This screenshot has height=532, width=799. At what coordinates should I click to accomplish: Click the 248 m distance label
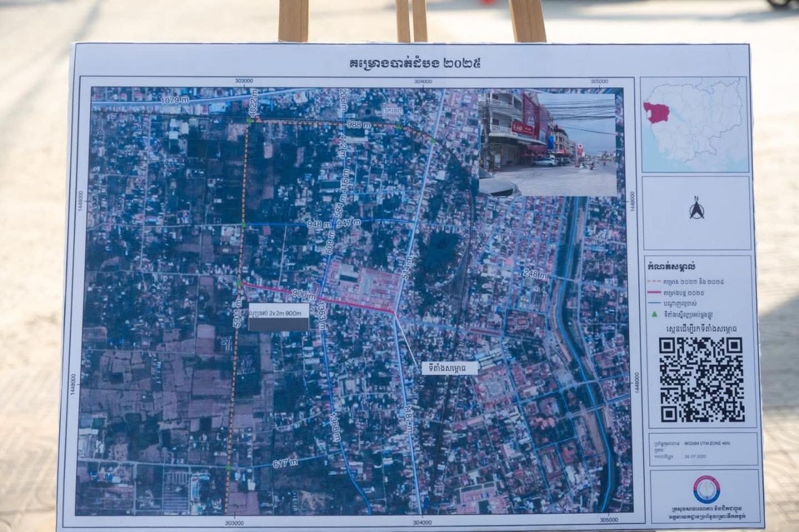click(x=535, y=274)
